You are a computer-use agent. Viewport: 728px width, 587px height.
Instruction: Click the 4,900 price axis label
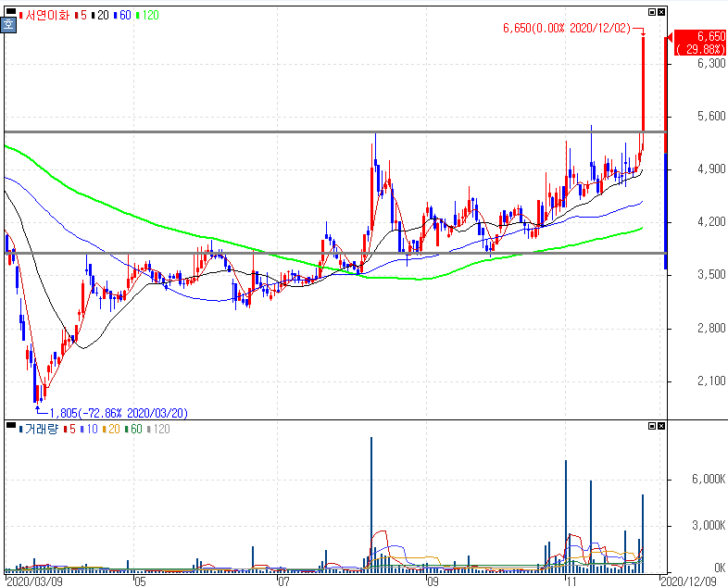click(711, 169)
